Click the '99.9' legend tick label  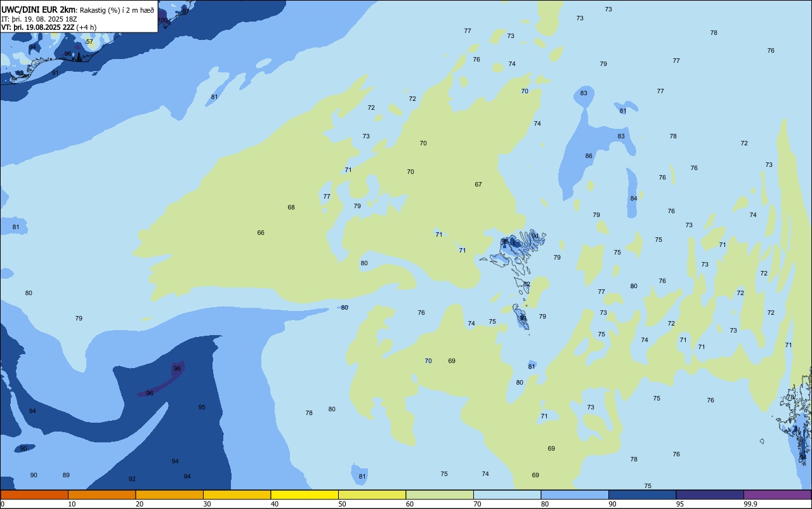750,504
